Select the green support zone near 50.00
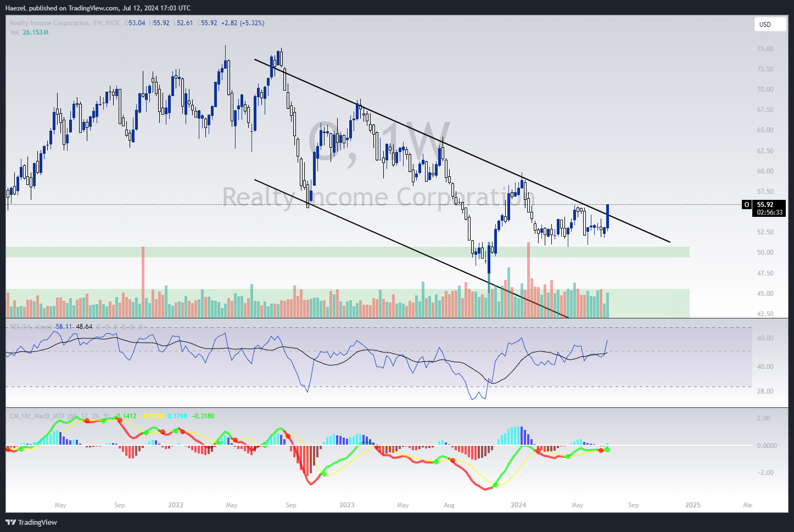Viewport: 794px width, 532px height. tap(348, 252)
